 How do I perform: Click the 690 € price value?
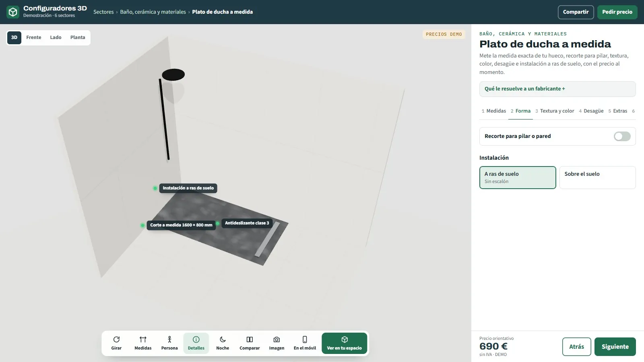pyautogui.click(x=493, y=346)
